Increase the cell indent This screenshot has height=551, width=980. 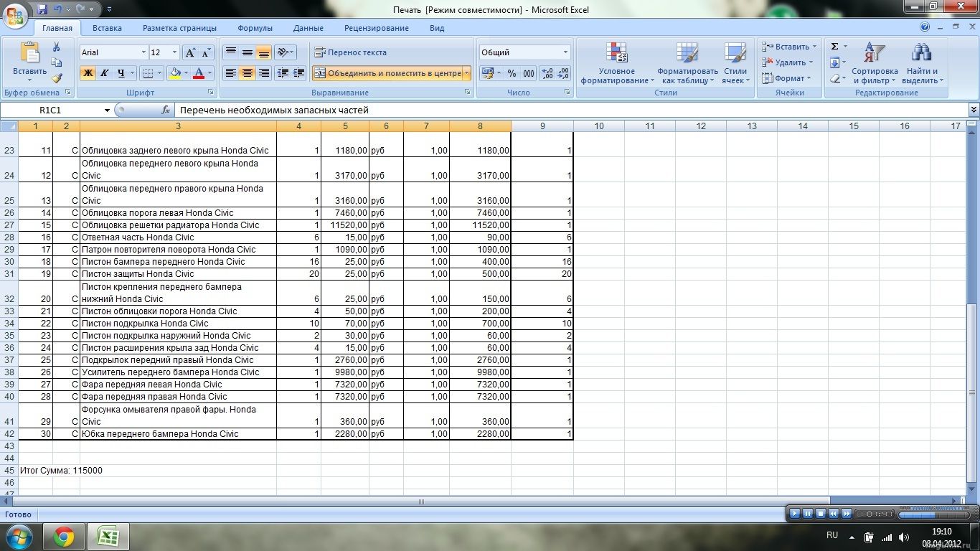coord(299,73)
